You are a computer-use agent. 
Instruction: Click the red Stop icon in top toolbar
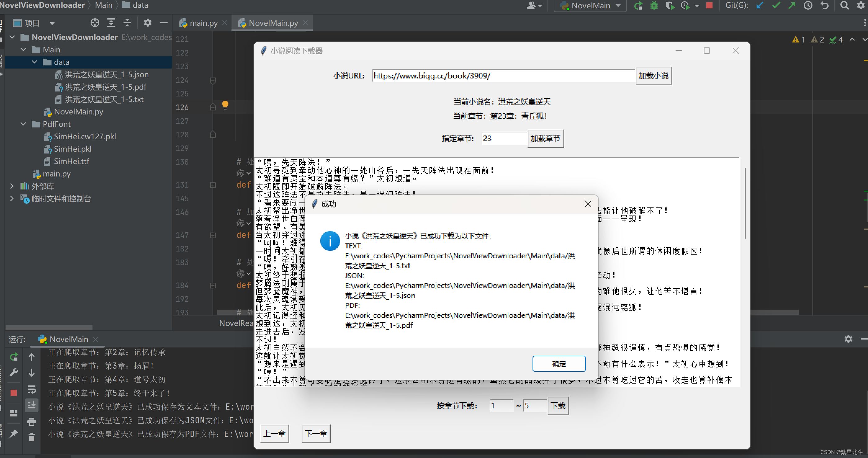click(x=709, y=5)
